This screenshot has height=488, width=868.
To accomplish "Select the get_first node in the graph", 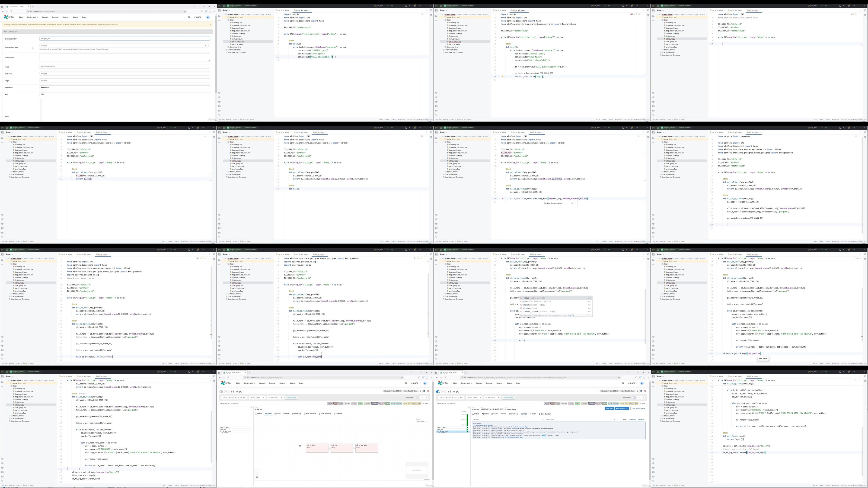I will [342, 448].
